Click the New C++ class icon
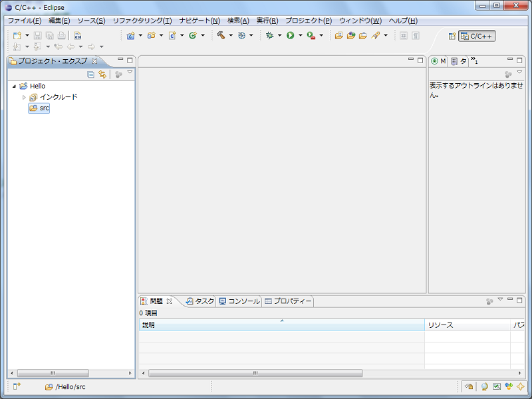532x399 pixels. pos(192,35)
